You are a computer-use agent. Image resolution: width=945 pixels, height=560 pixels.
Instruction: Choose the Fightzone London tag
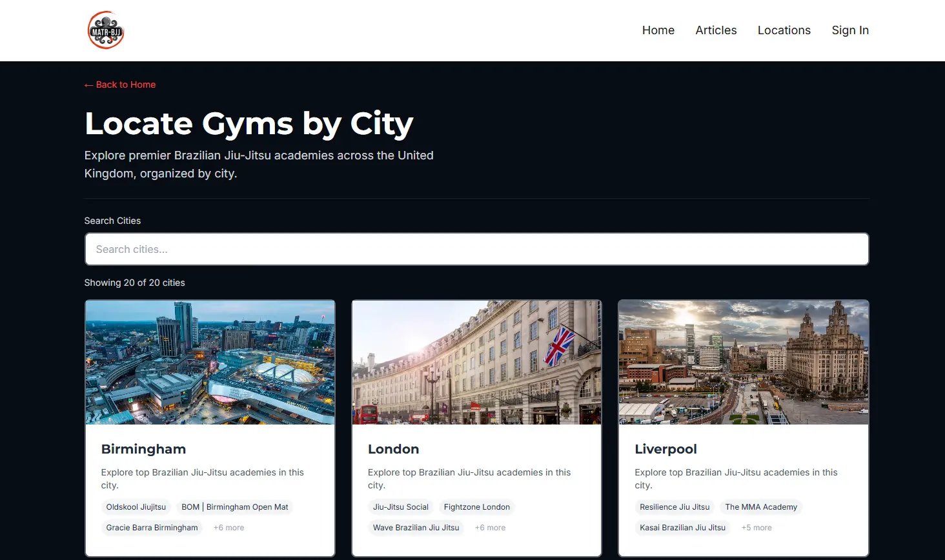click(x=476, y=507)
